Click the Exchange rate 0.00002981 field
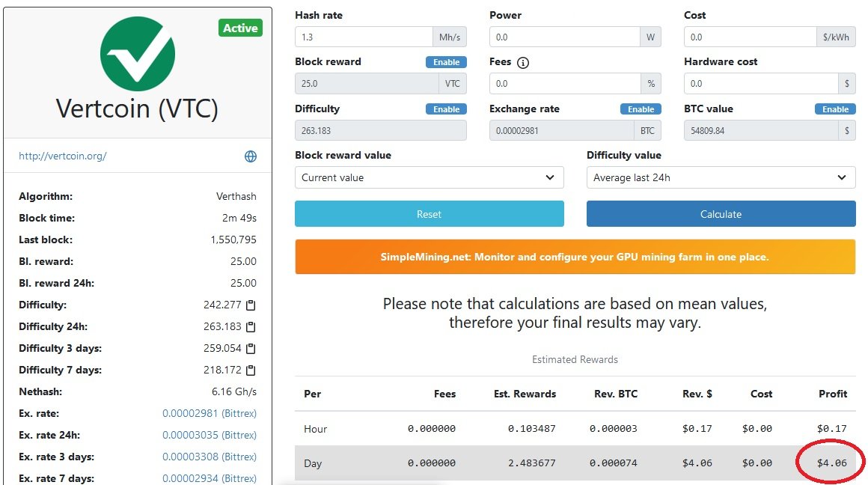Screen dimensions: 868x485 (x=561, y=131)
